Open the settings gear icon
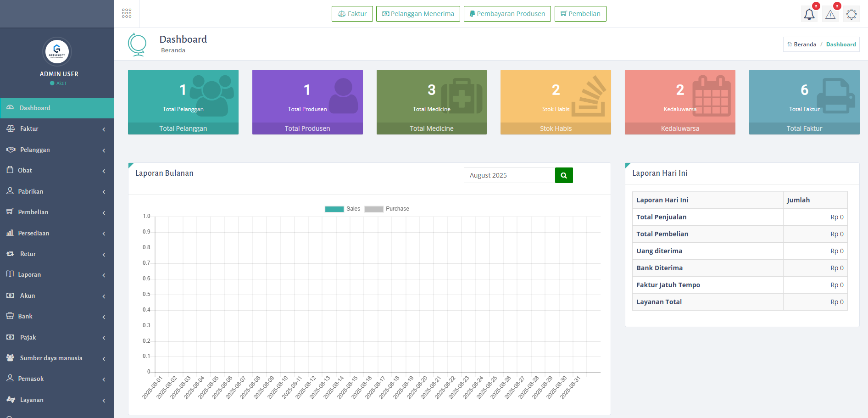The image size is (868, 418). point(851,14)
